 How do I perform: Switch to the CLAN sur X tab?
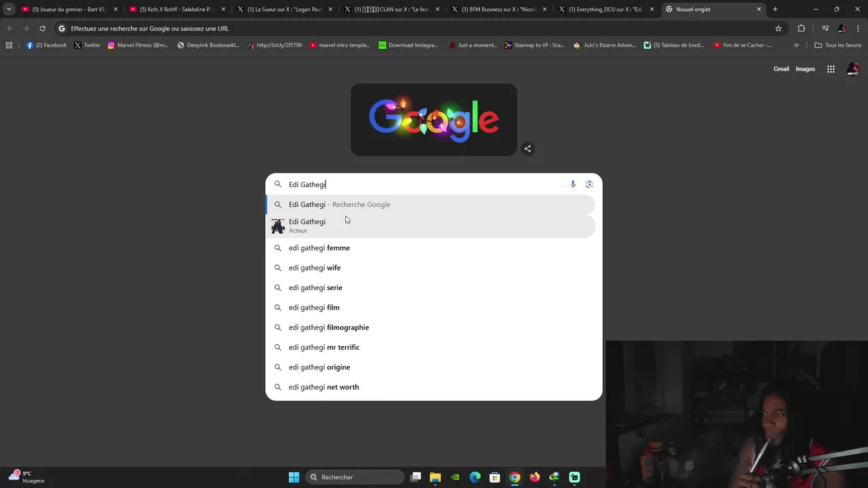click(393, 9)
